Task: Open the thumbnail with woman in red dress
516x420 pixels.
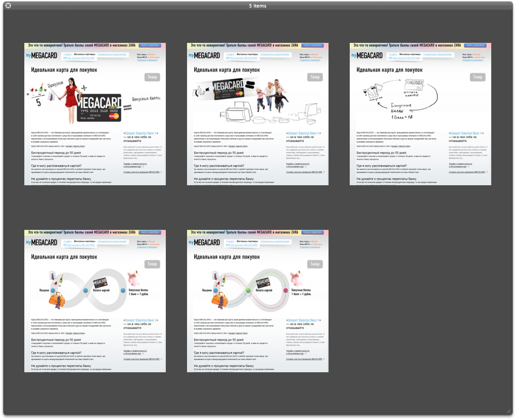Action: click(95, 114)
